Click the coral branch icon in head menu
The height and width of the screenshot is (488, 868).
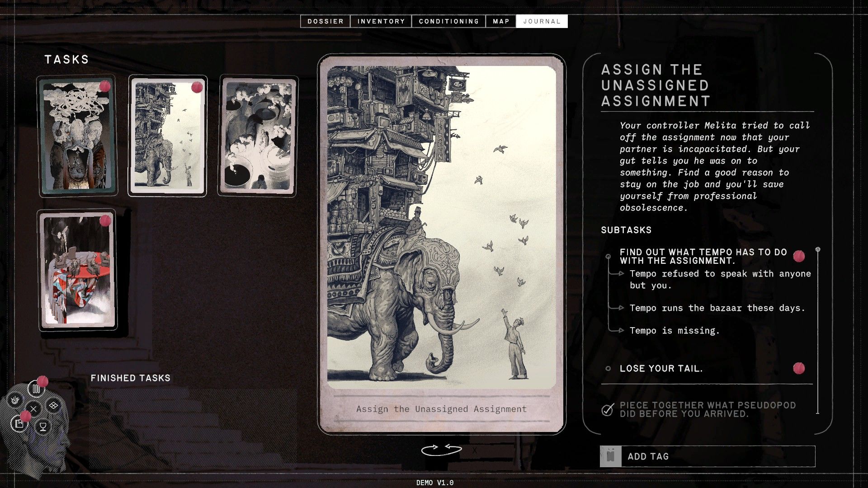coord(15,400)
